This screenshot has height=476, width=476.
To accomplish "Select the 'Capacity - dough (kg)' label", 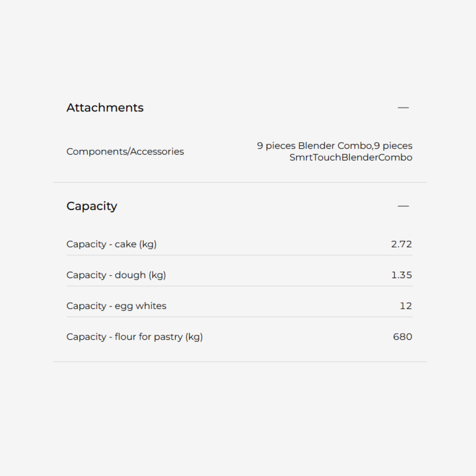I will [x=116, y=275].
